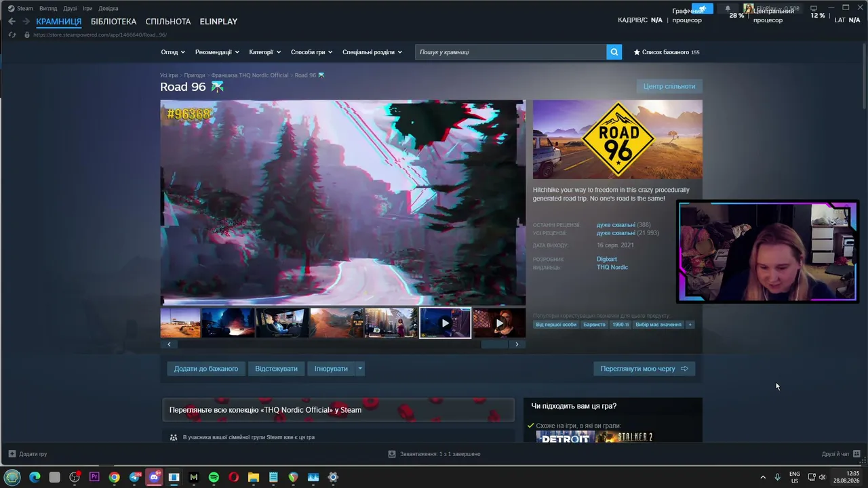
Task: Reload the store page
Action: coord(12,35)
